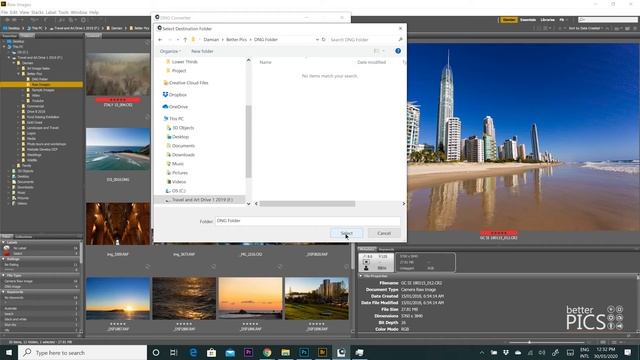Click Cancel in destination folder dialog

(x=384, y=233)
